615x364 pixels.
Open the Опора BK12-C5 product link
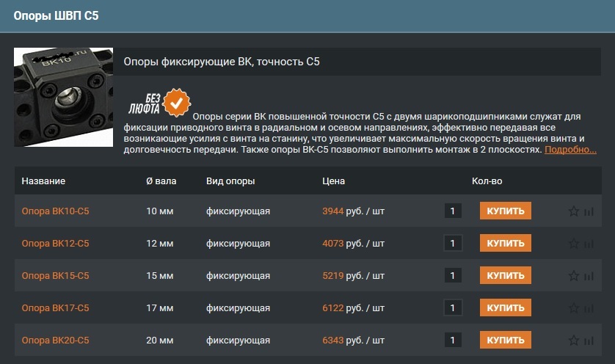[x=55, y=244]
